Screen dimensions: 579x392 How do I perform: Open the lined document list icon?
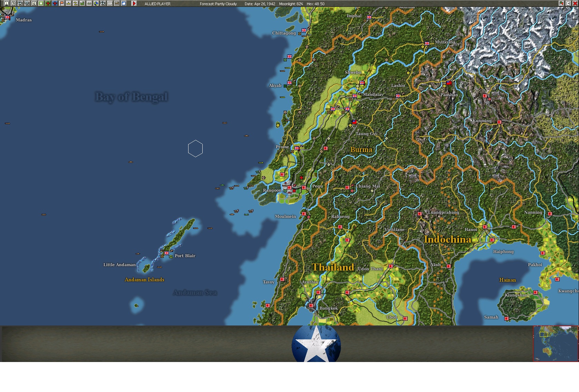(13, 3)
